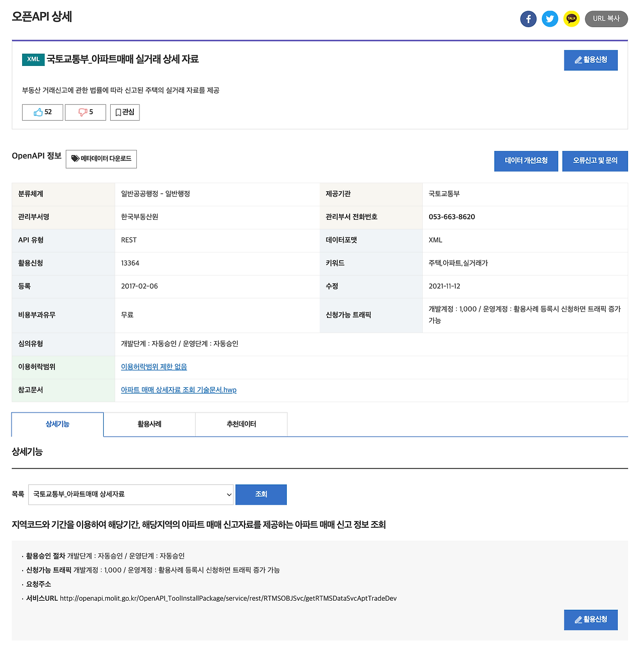The height and width of the screenshot is (650, 644).
Task: Click the thumbs-down dislike icon
Action: pos(83,112)
